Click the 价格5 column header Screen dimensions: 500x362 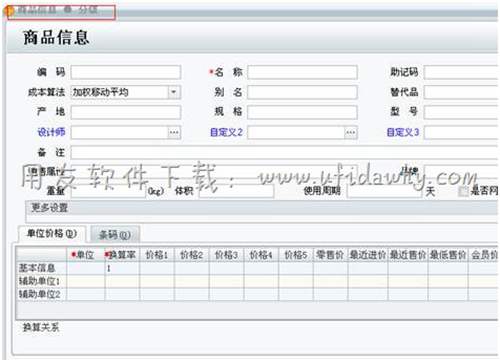click(x=296, y=255)
